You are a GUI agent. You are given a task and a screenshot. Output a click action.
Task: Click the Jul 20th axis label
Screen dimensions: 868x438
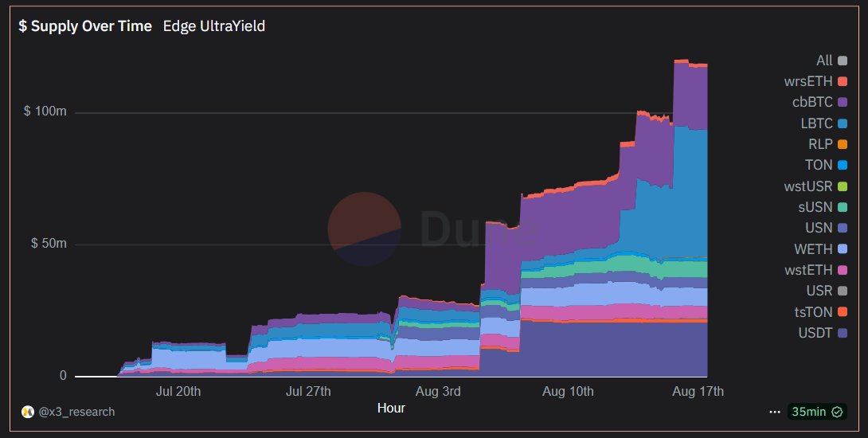click(178, 392)
